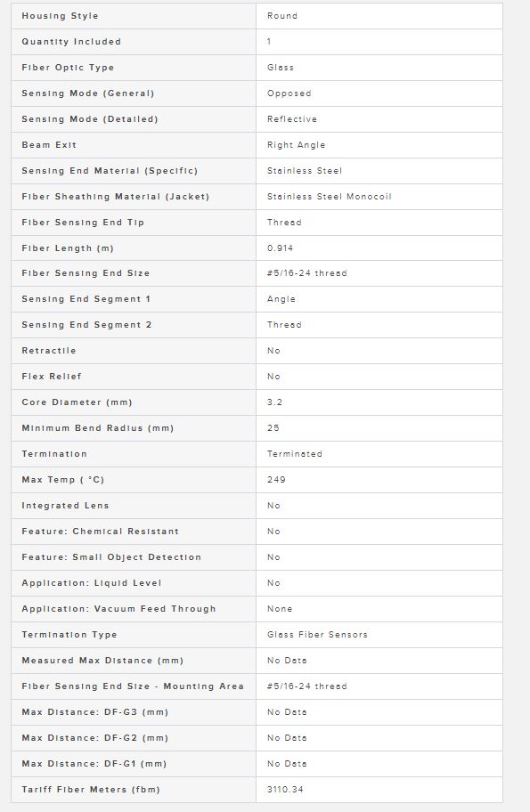This screenshot has height=812, width=530.
Task: Select the Reflective sensing mode value
Action: click(291, 119)
